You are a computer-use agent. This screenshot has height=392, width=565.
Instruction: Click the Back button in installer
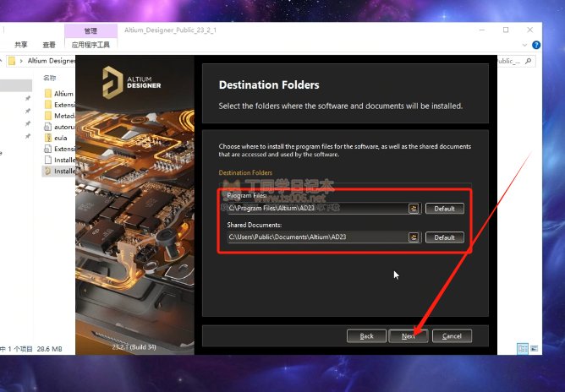pyautogui.click(x=366, y=336)
